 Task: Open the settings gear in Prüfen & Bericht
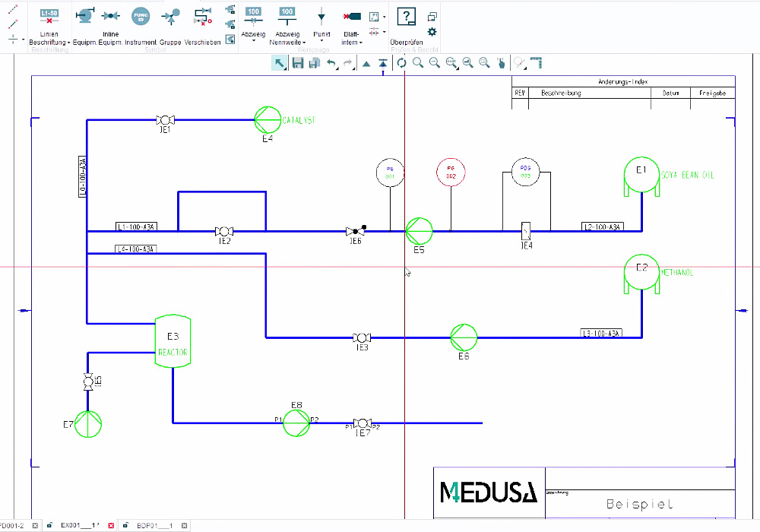pos(432,32)
